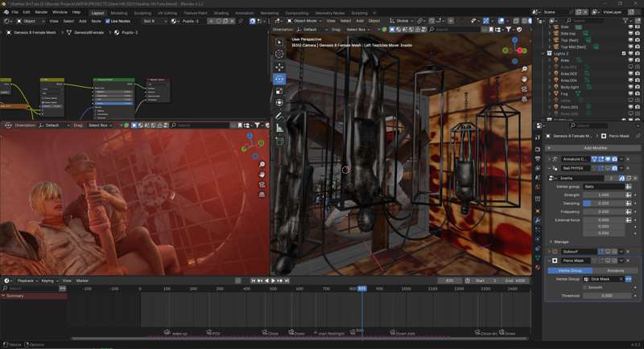Expand the Manage section in modifier panel

coord(561,241)
